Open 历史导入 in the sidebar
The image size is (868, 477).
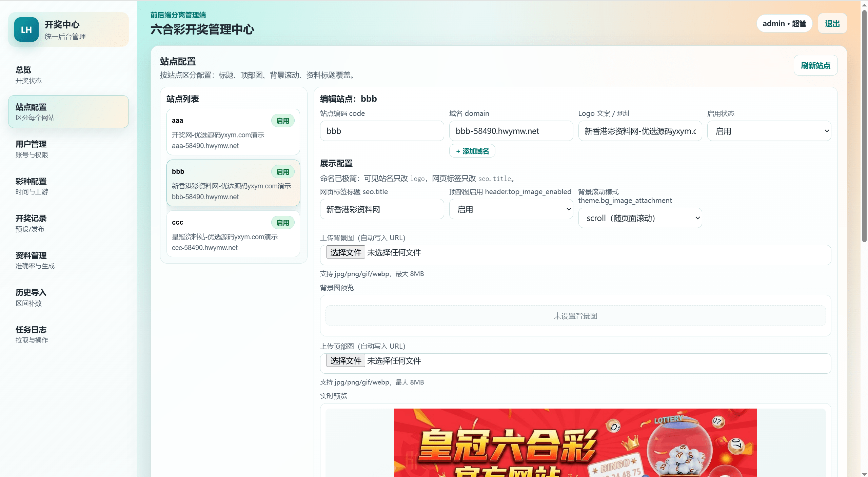[68, 297]
